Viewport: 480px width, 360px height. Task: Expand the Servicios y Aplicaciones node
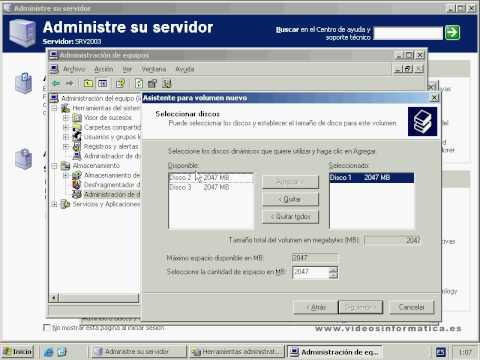point(54,204)
